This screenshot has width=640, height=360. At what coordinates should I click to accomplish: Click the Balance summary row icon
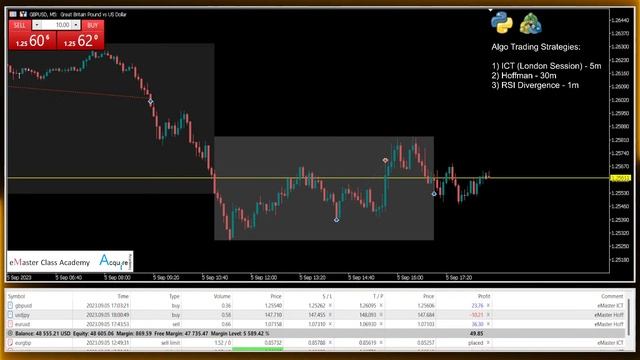click(x=10, y=333)
